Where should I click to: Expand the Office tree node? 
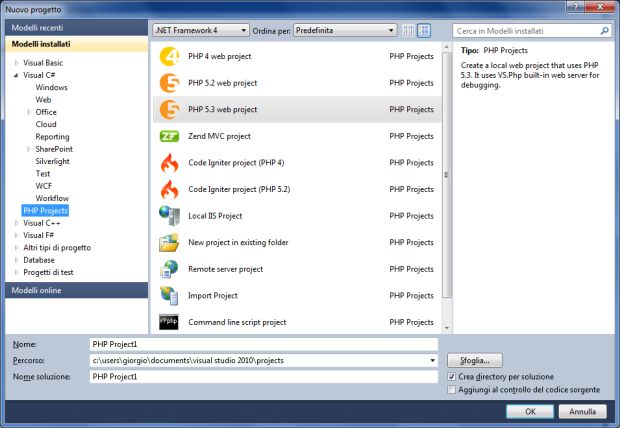28,112
